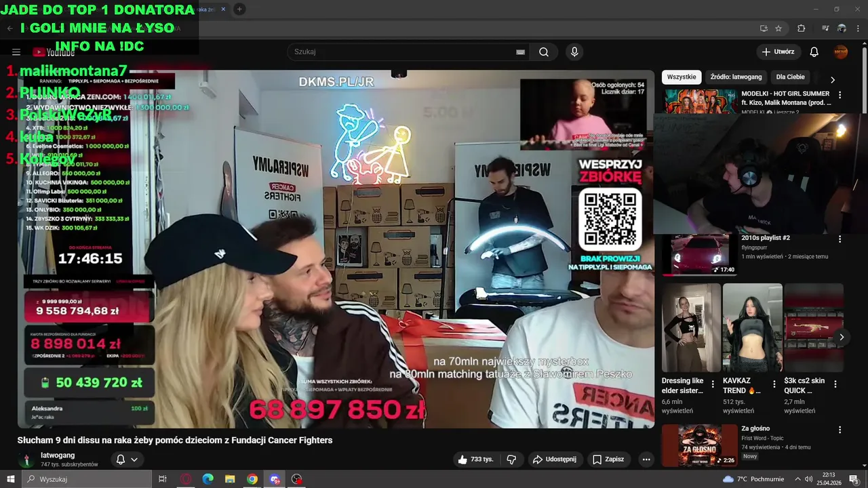Open the MODELKI - HOT GIRL SUMMER video
This screenshot has height=488, width=868.
pyautogui.click(x=786, y=98)
